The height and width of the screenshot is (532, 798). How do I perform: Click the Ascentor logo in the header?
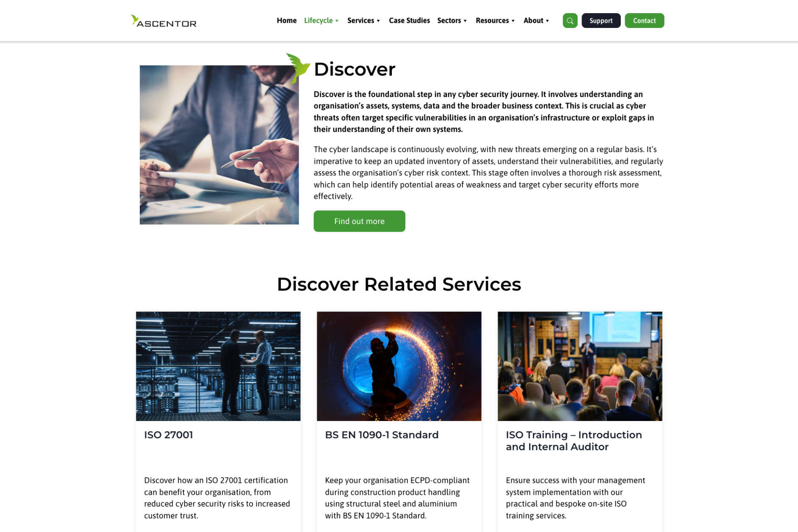[163, 21]
